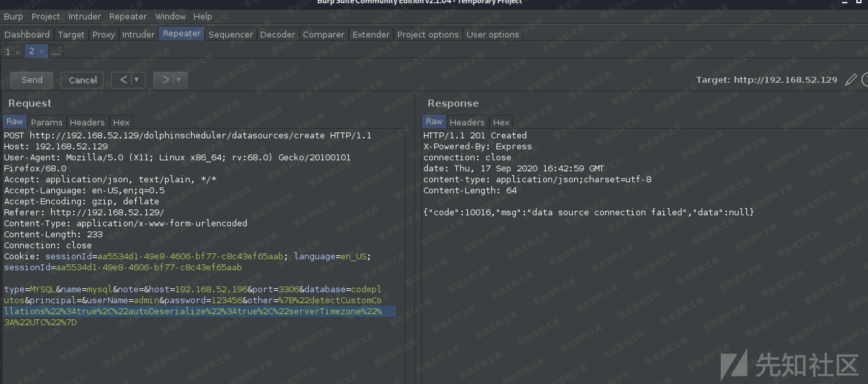Go forward to next request in history
This screenshot has width=868, height=384.
pyautogui.click(x=166, y=80)
